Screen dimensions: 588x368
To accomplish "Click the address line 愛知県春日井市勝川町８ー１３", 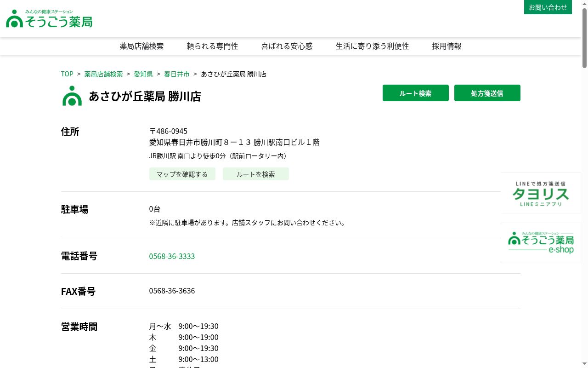I will (x=234, y=142).
